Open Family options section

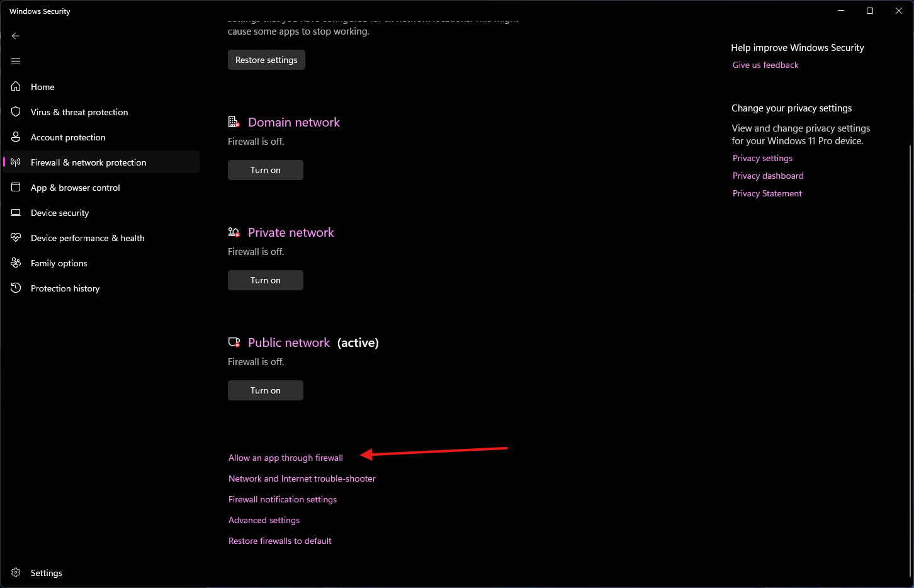click(101, 263)
